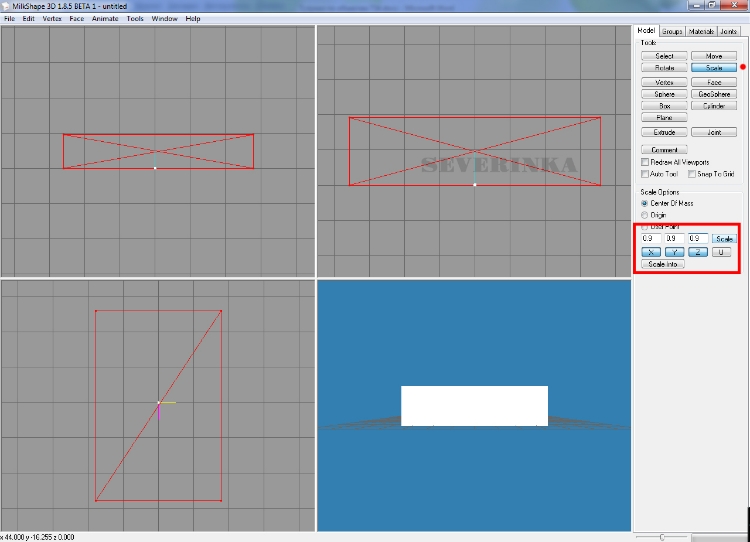Select the Move tool button
Viewport: 750px width, 542px height.
click(x=714, y=56)
